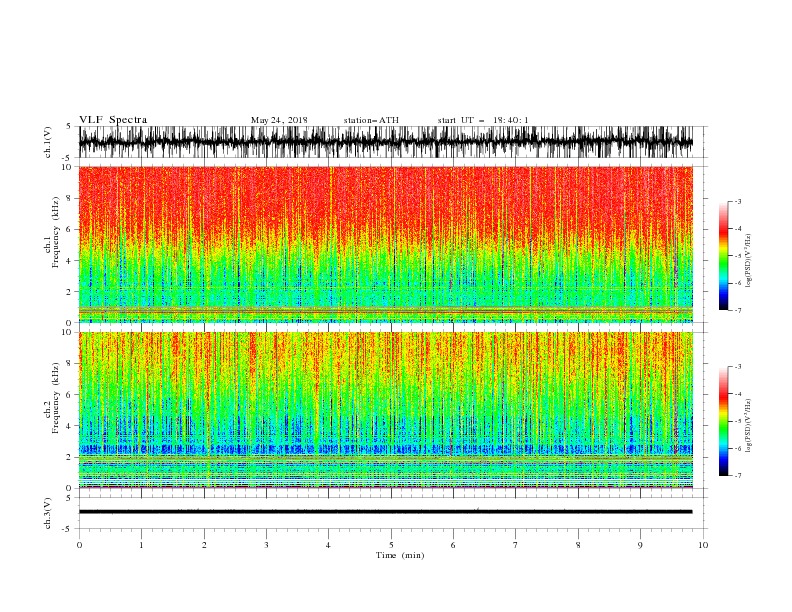Click the lower color bar "-7" tick value
The image size is (792, 612).
click(737, 475)
